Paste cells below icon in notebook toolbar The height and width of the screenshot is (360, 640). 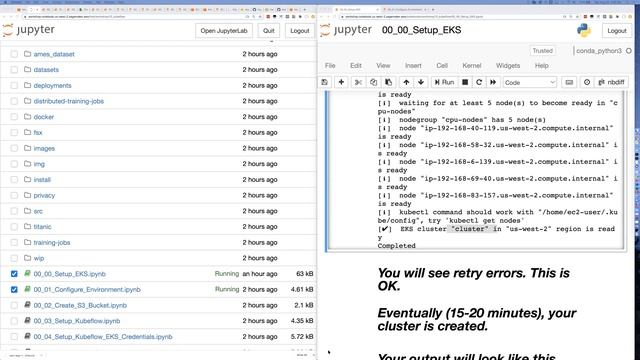[x=389, y=82]
